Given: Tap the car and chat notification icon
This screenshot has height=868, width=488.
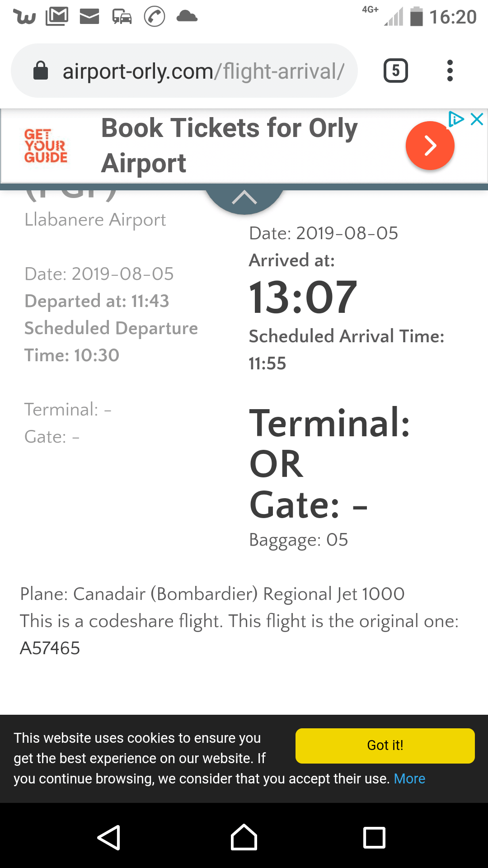Looking at the screenshot, I should (x=122, y=17).
